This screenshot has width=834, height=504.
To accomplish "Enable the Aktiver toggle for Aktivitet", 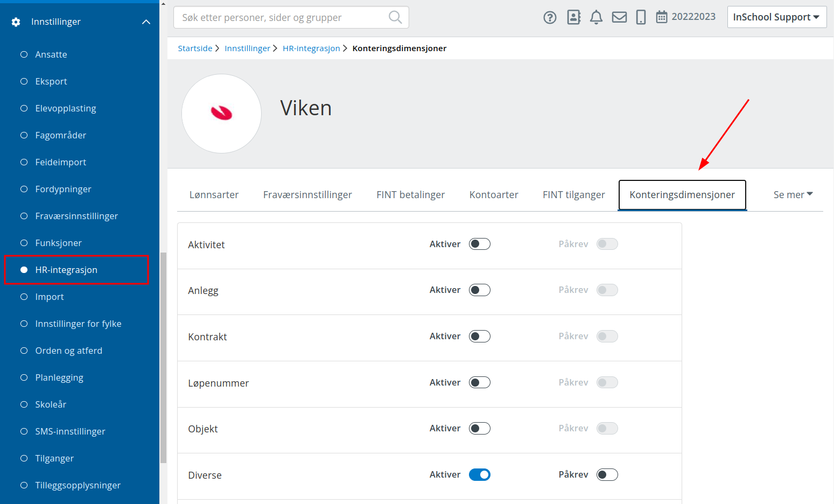I will (x=480, y=244).
